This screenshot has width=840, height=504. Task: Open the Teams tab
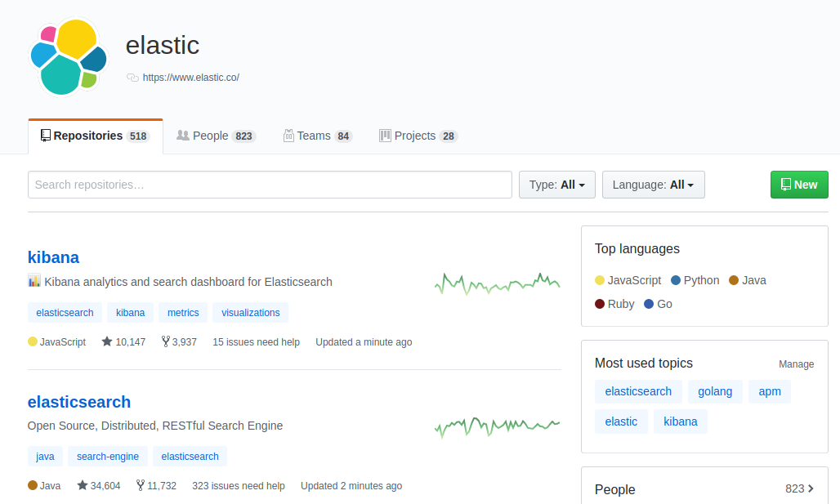click(318, 136)
